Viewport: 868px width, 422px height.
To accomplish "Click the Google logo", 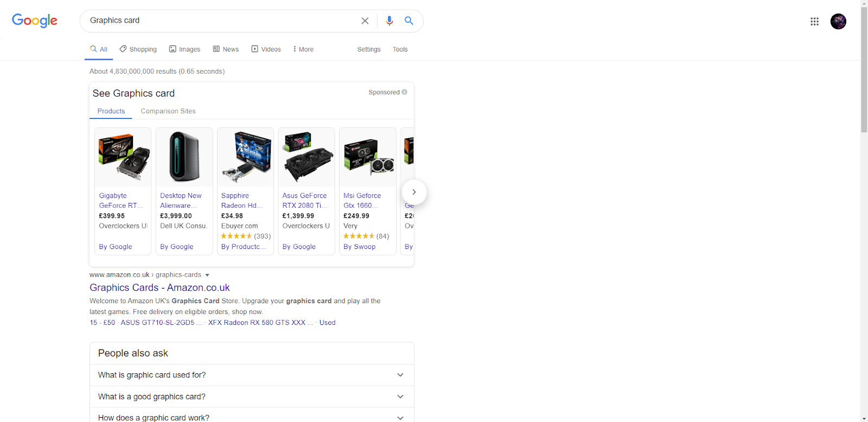I will click(x=35, y=21).
